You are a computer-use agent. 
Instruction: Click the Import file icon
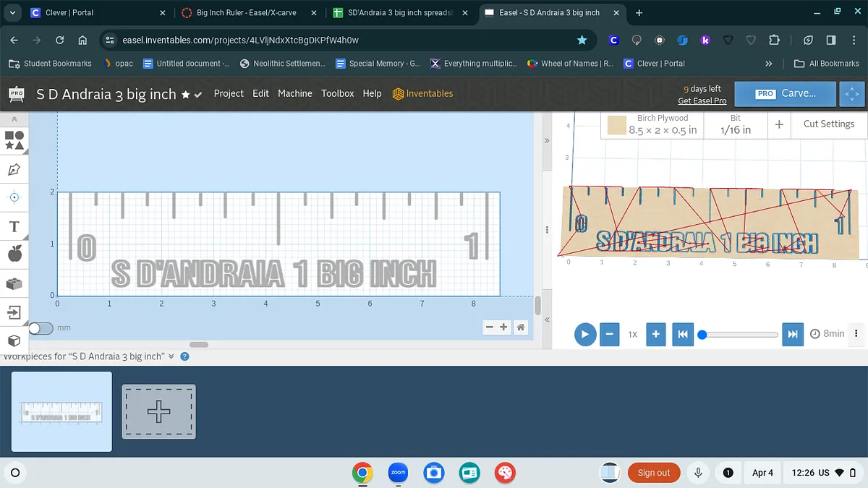(14, 312)
